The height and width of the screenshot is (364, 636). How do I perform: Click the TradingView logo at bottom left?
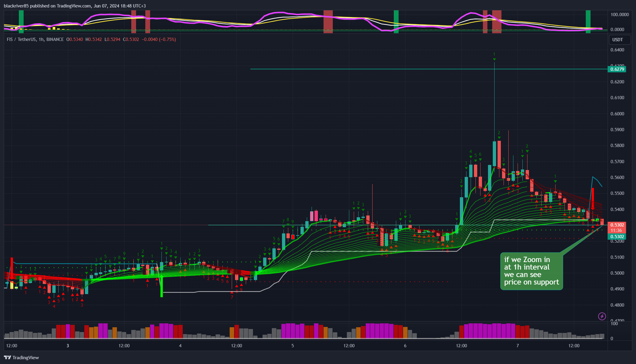(x=21, y=357)
